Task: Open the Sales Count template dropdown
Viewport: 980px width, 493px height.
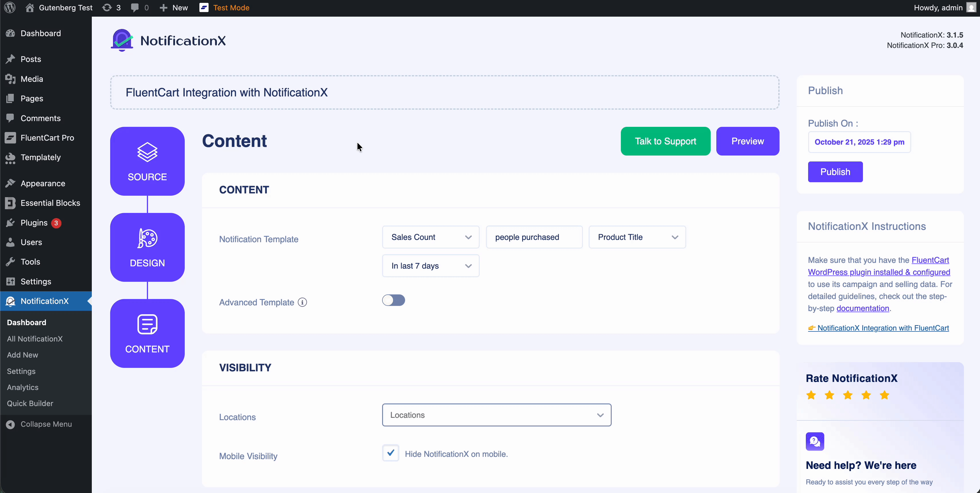Action: (x=430, y=237)
